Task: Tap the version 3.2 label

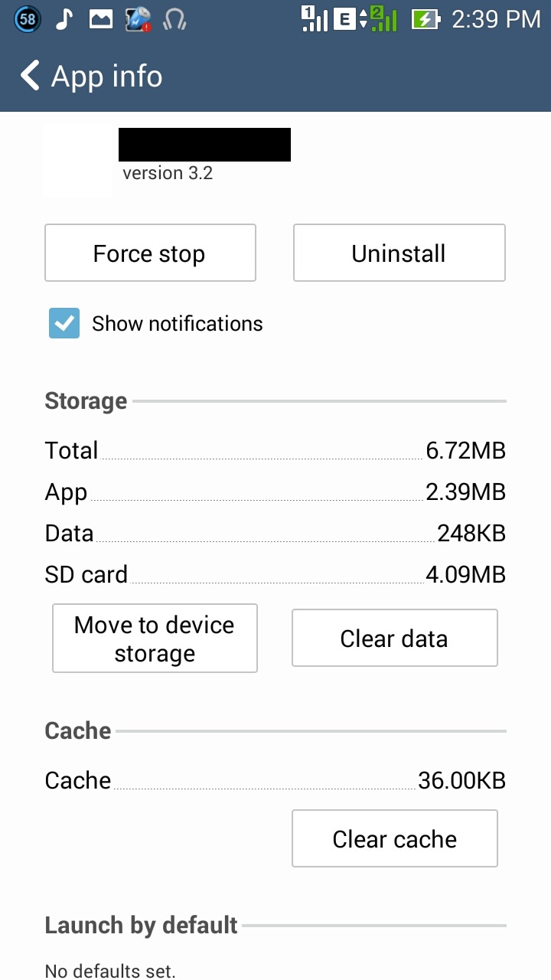Action: pos(168,173)
